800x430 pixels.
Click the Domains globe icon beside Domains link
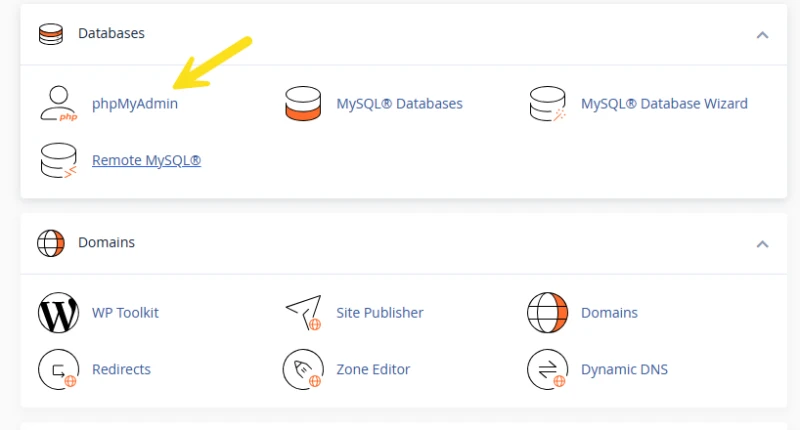click(x=547, y=313)
